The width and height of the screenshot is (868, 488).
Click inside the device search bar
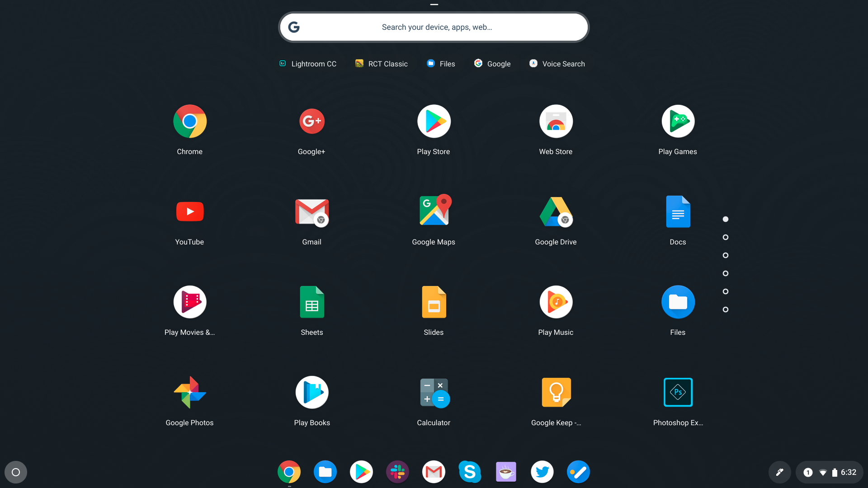tap(434, 27)
